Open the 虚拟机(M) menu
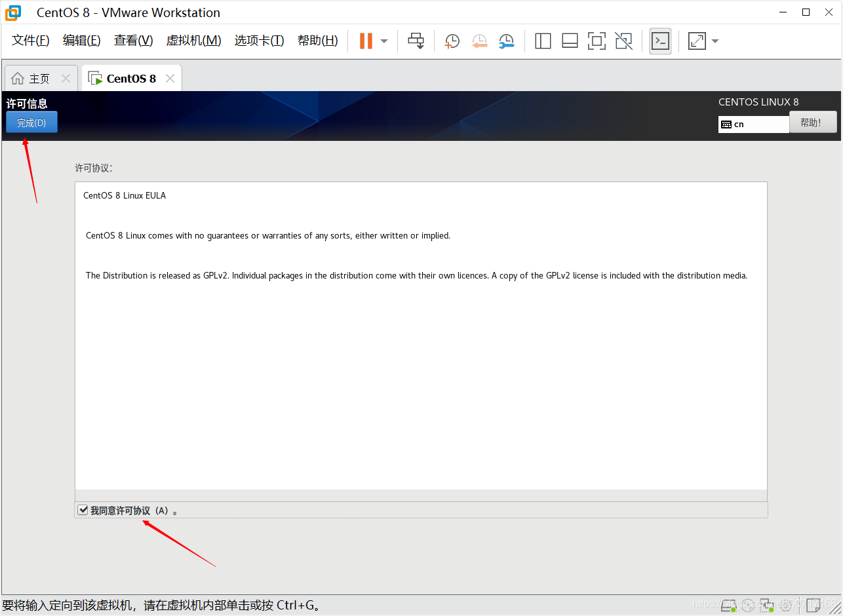 tap(193, 41)
